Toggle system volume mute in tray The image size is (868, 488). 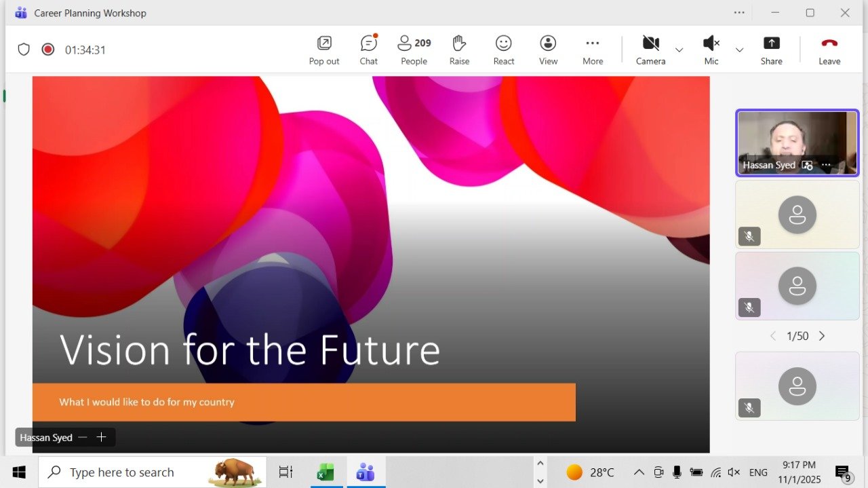733,472
